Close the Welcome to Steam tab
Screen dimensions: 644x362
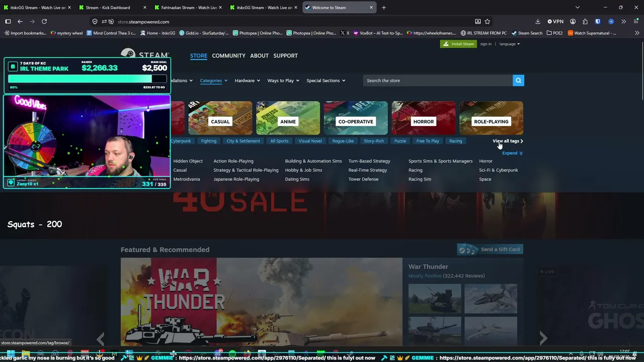pos(371,8)
